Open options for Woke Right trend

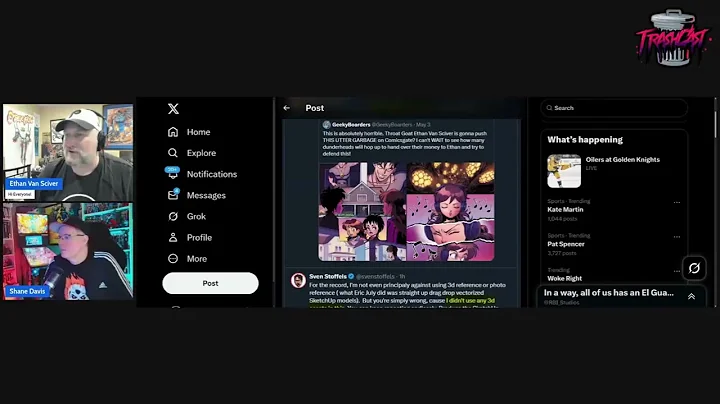coord(677,271)
